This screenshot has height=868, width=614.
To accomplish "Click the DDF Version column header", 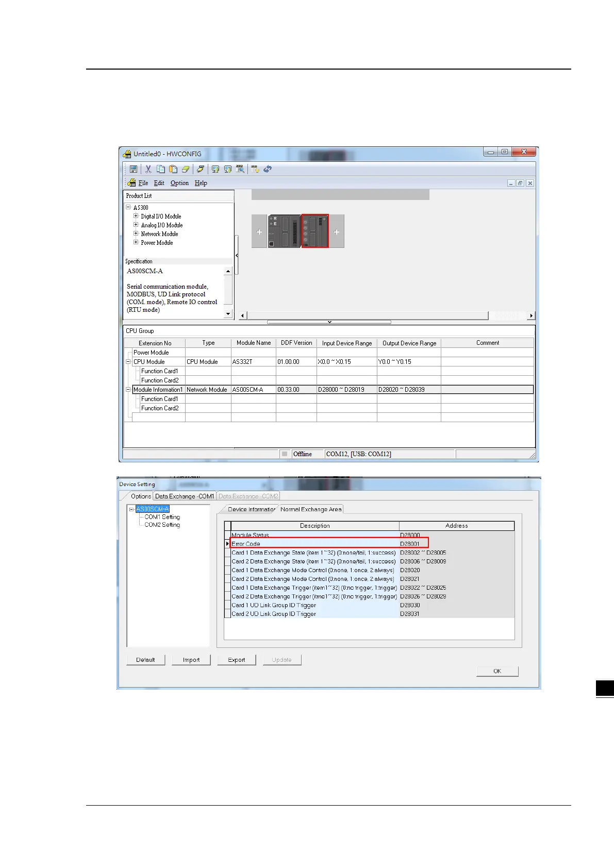I will point(296,343).
